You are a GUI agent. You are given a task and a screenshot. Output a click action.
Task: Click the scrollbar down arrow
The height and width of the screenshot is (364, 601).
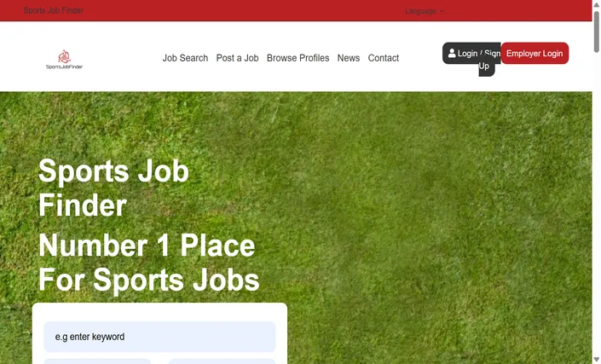point(597,360)
